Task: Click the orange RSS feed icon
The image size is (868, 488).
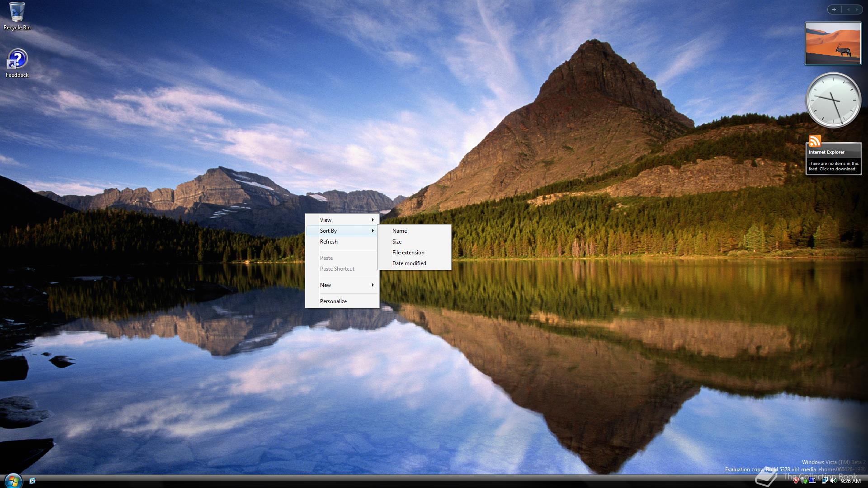Action: [815, 141]
